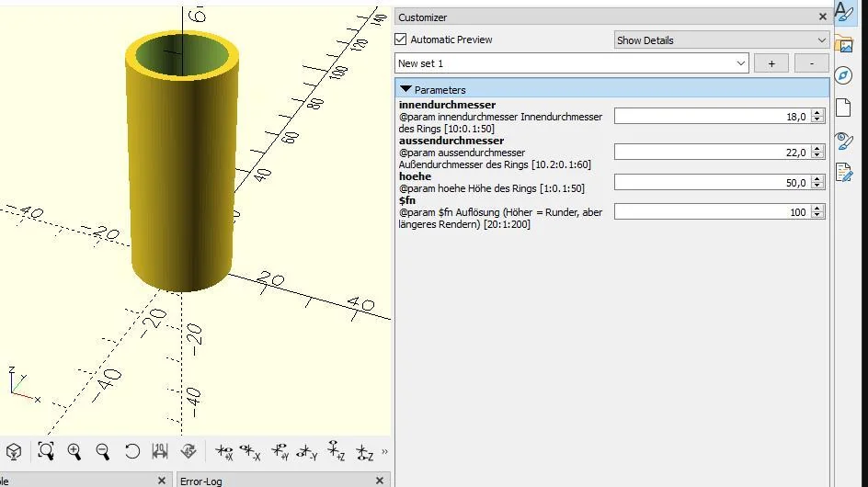Viewport: 868px width, 487px height.
Task: Open the Show Details dropdown
Action: [721, 40]
